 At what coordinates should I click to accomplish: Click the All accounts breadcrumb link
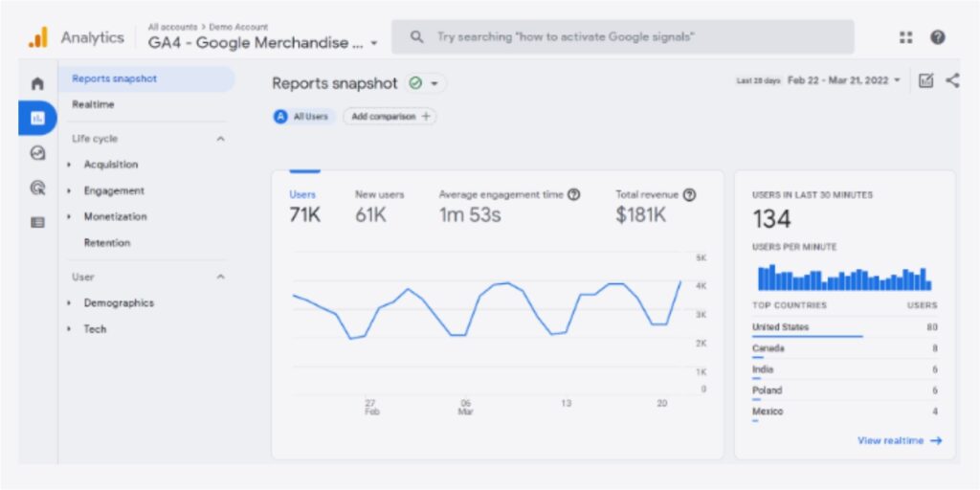click(170, 27)
